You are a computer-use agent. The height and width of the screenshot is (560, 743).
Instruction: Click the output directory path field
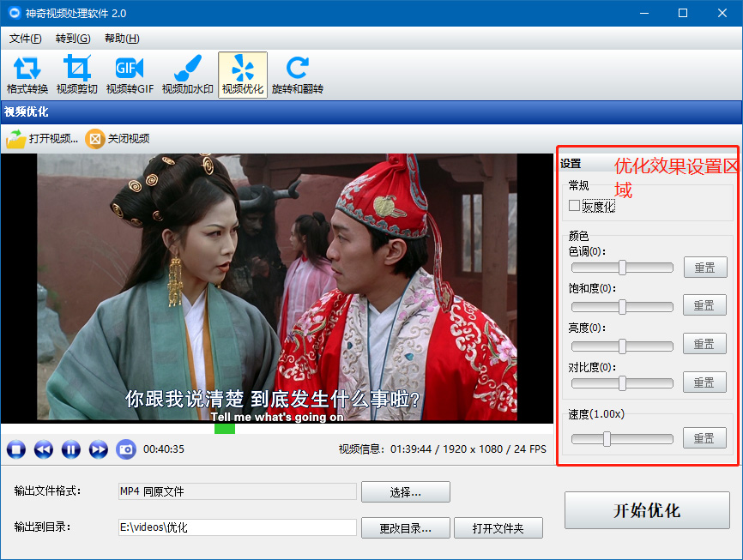(x=237, y=527)
